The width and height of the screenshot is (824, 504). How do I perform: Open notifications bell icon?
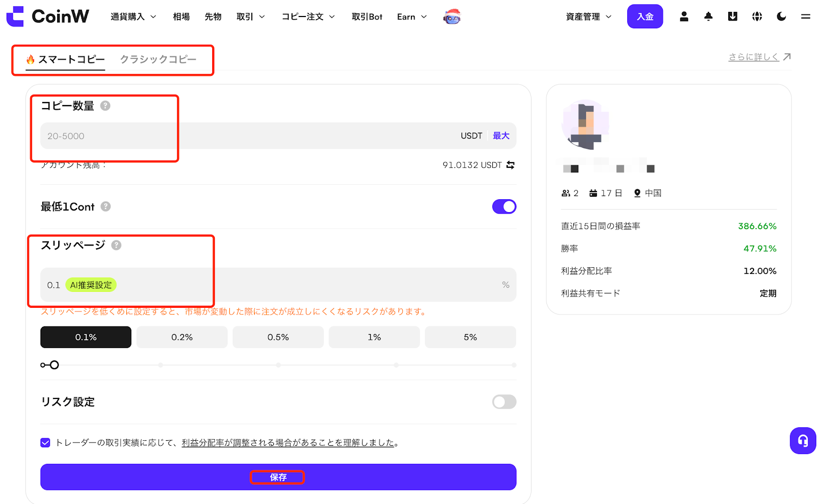click(708, 16)
